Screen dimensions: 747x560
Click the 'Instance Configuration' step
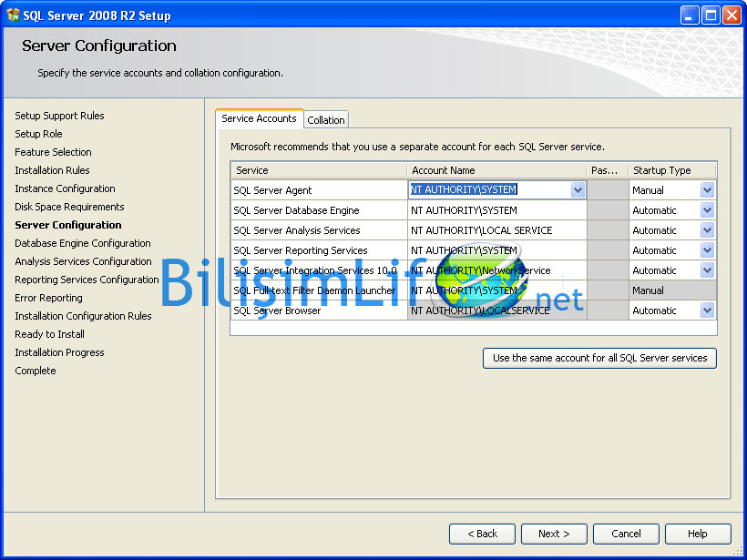click(x=66, y=188)
